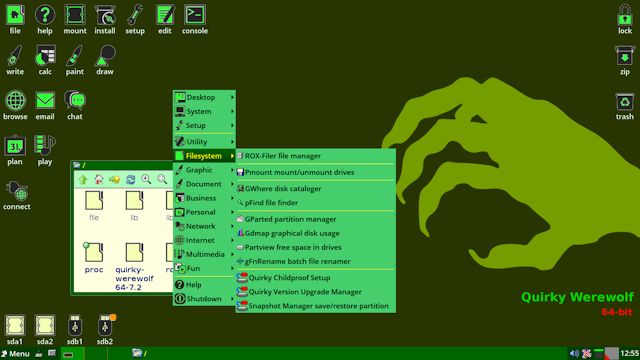Viewport: 640px width, 360px height.
Task: Open the Internet menu category
Action: pyautogui.click(x=204, y=240)
